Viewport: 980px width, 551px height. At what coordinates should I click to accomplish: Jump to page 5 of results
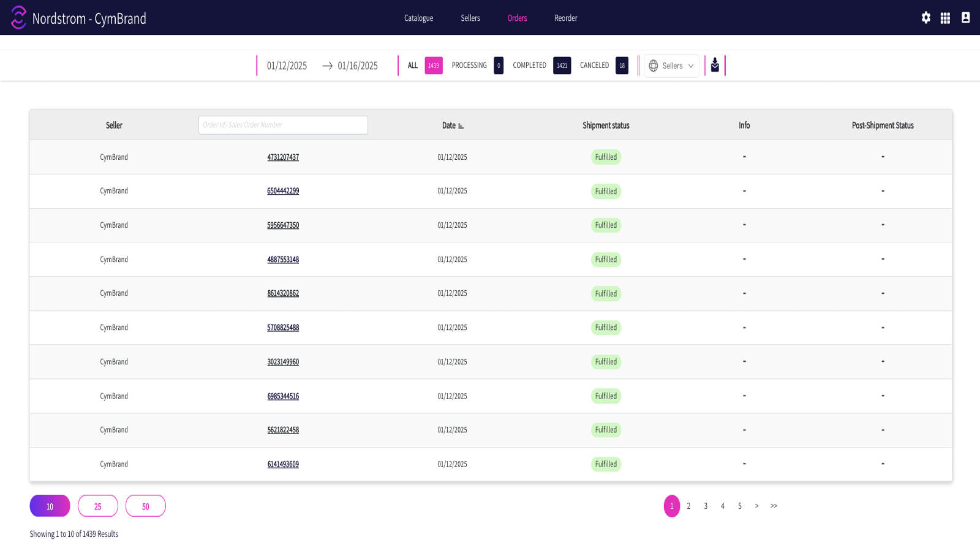[740, 506]
